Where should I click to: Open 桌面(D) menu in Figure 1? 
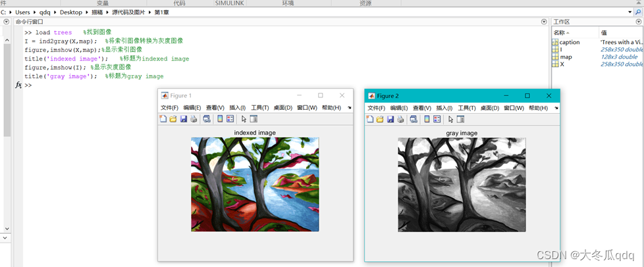point(283,108)
